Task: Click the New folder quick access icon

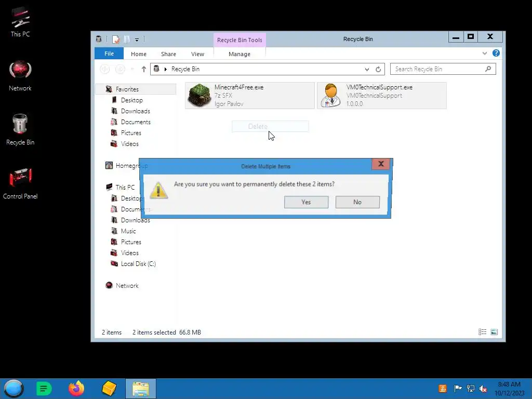Action: tap(127, 39)
